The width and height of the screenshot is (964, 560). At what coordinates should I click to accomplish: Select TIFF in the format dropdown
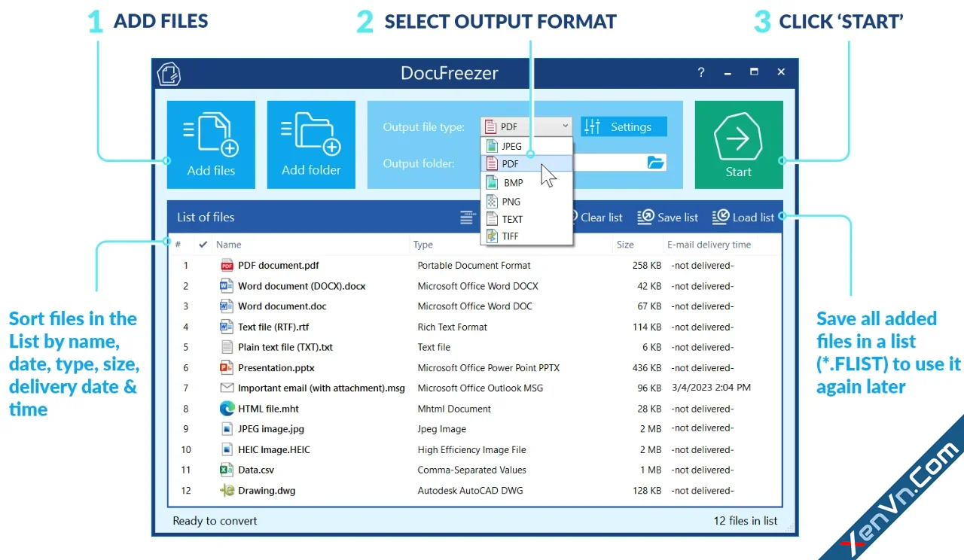526,236
